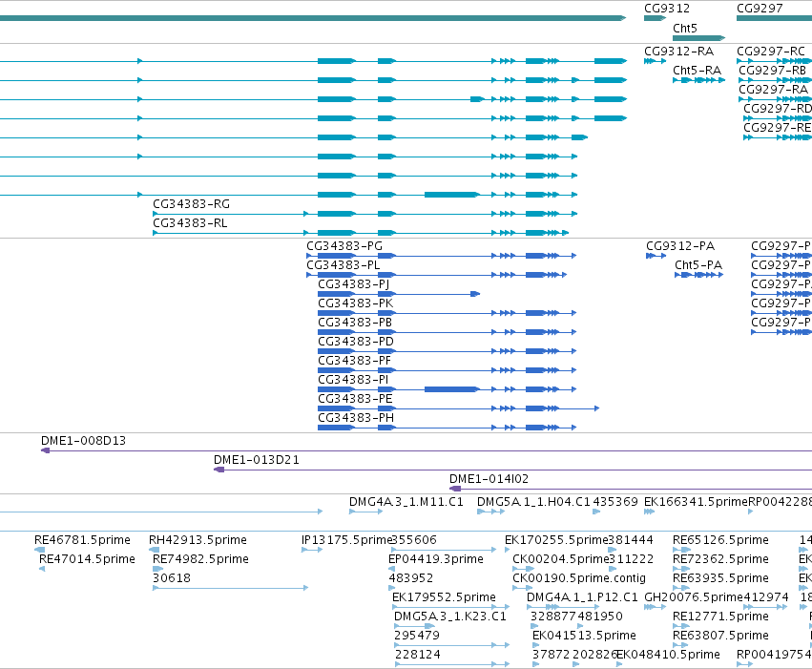Click EST label RE46781.5prime
Viewport: 812px width, 669px height.
coord(82,540)
